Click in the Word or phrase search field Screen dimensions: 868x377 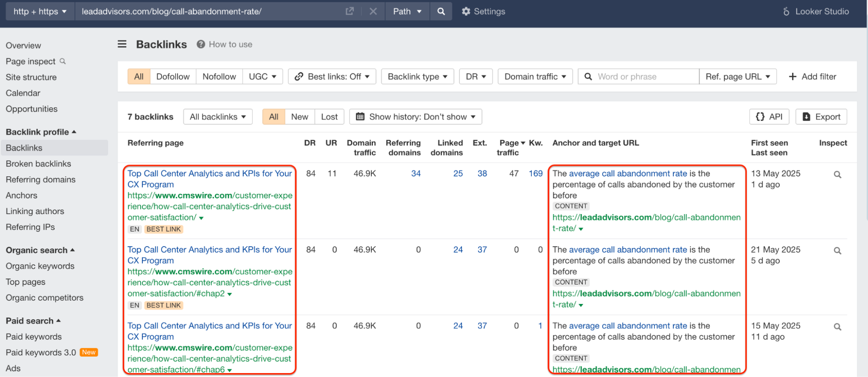pos(638,76)
